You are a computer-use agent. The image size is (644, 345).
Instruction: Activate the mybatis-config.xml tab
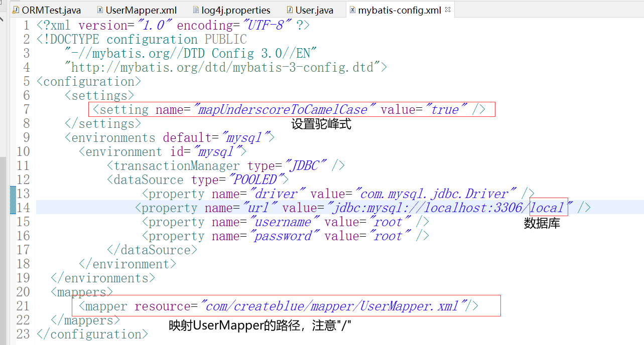pyautogui.click(x=399, y=10)
